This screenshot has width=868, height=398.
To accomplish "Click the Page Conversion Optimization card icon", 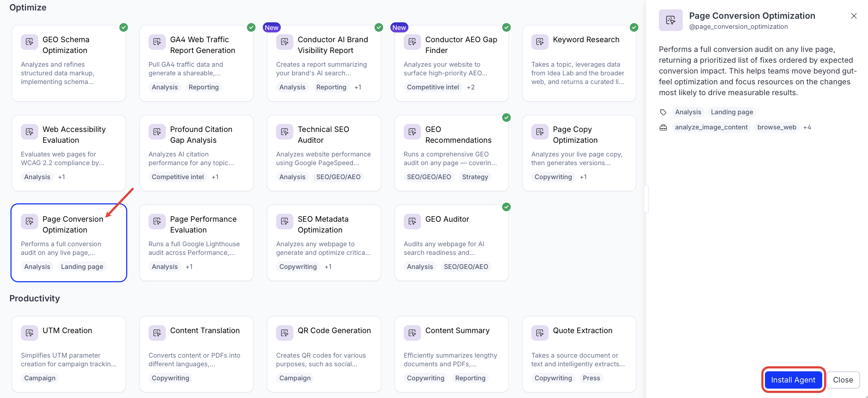I will (x=30, y=221).
